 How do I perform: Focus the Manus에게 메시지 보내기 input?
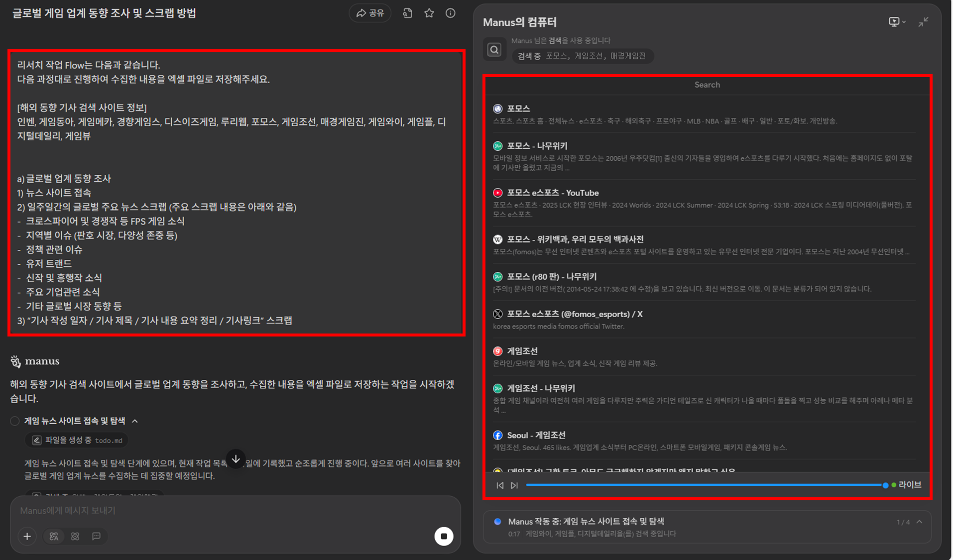click(235, 511)
